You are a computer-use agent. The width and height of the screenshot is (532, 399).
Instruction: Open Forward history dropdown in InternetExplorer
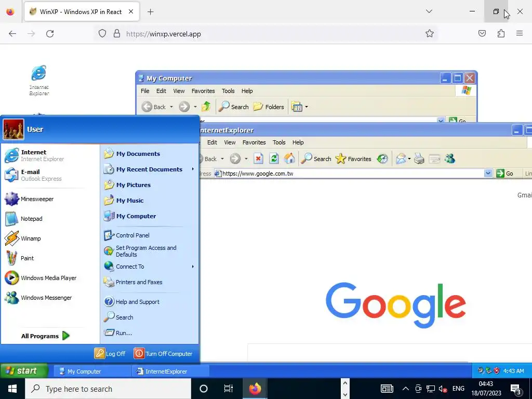[246, 159]
